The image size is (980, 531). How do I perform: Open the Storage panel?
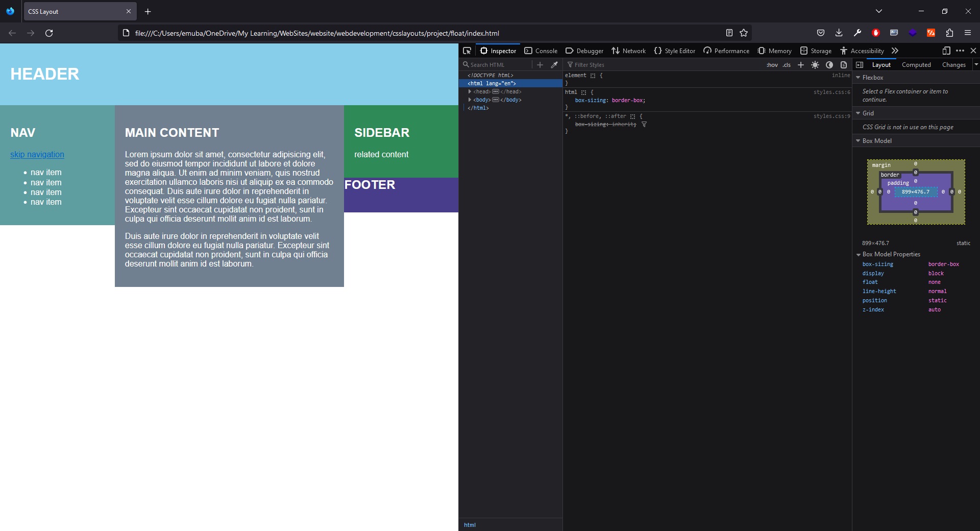click(x=816, y=51)
